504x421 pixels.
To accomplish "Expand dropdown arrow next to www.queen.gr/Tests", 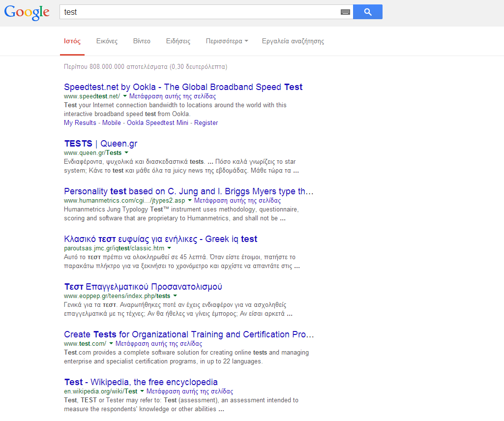I will pyautogui.click(x=126, y=152).
